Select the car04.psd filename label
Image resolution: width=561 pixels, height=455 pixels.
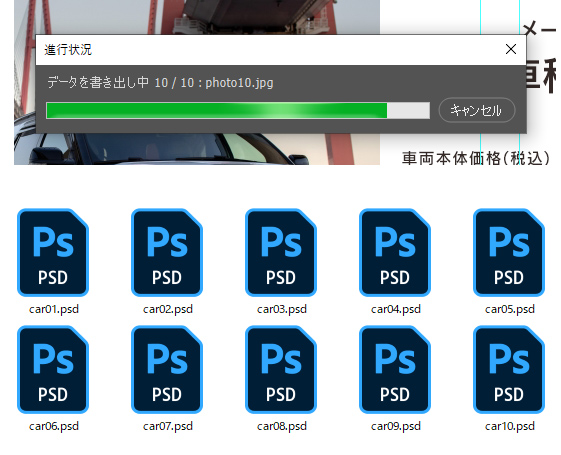point(396,309)
